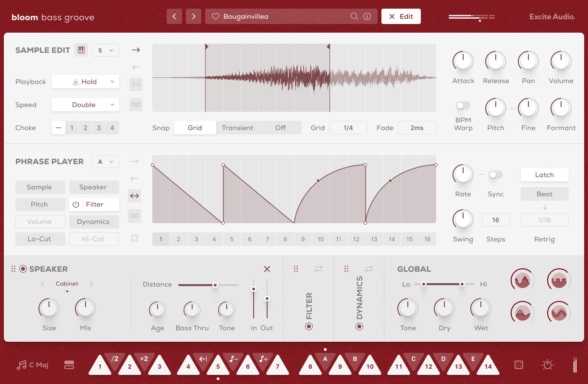Open the Phrase Player A selector

click(105, 161)
